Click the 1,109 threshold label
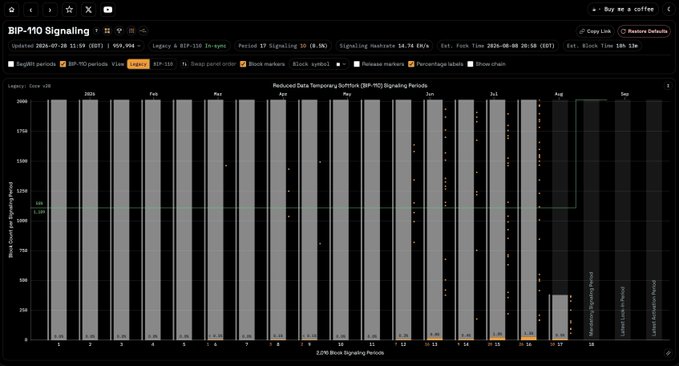679x366 pixels. 39,212
